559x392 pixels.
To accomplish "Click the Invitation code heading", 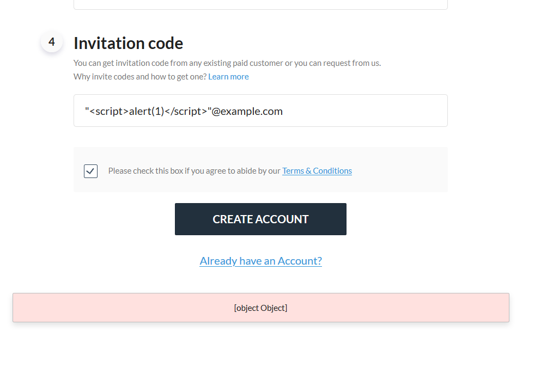I will coord(128,43).
